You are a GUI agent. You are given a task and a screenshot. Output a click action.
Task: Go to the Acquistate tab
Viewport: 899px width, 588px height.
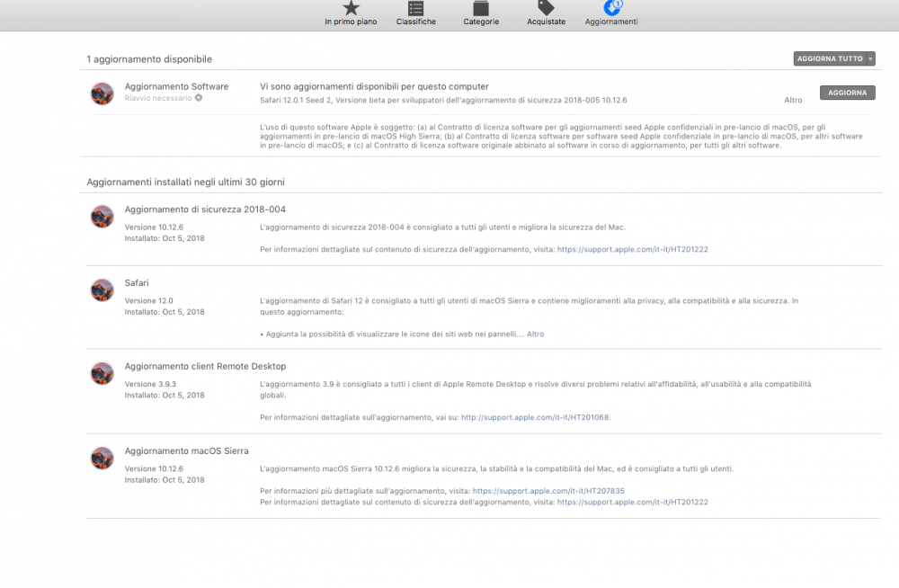click(x=546, y=13)
